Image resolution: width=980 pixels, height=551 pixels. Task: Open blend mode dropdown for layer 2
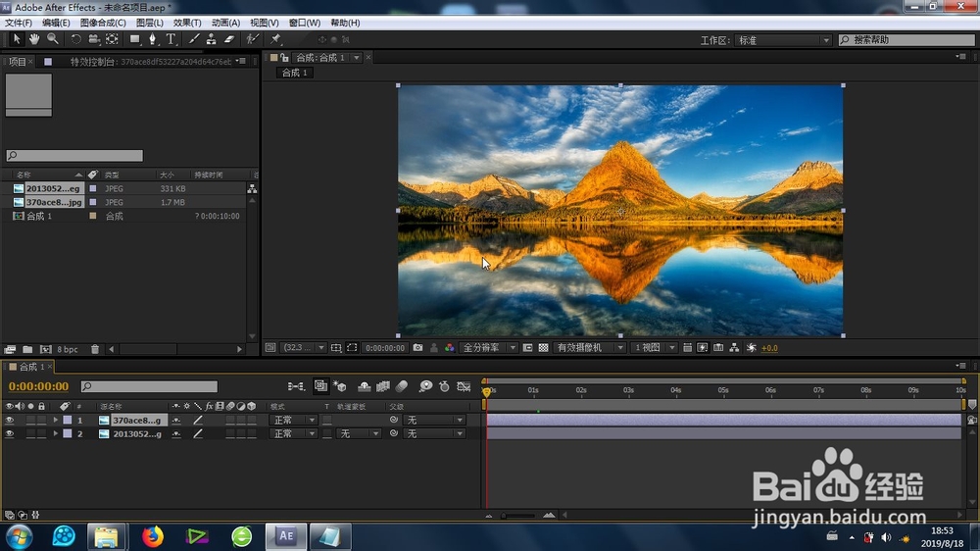click(x=293, y=434)
